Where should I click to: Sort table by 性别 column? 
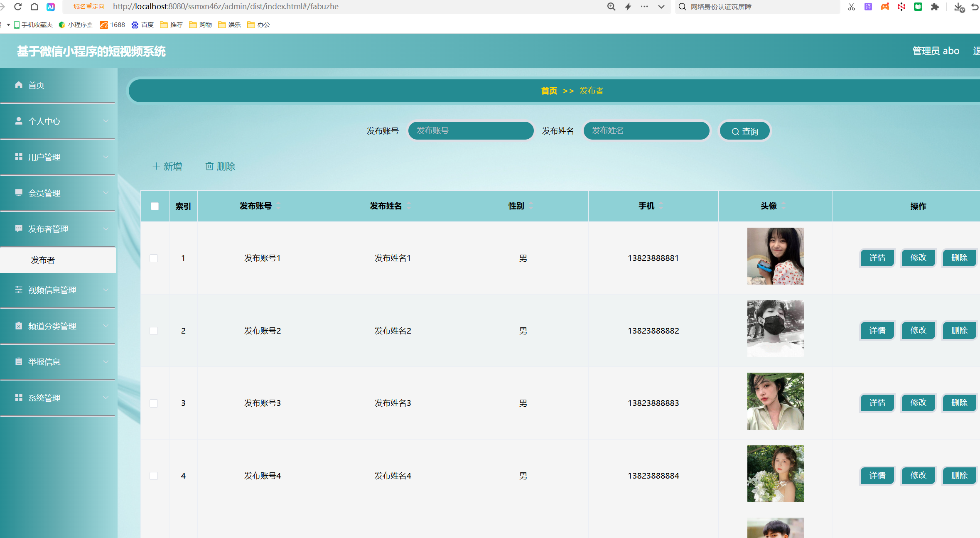coord(531,206)
